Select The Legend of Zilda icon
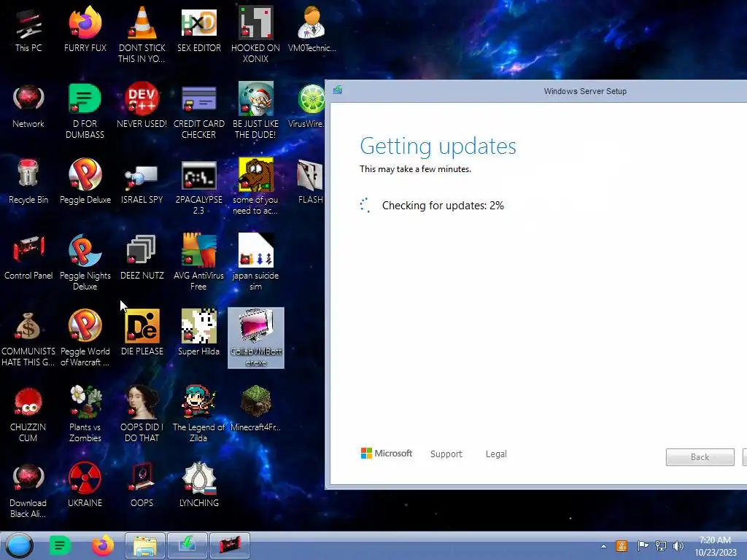This screenshot has width=747, height=560. coord(198,414)
